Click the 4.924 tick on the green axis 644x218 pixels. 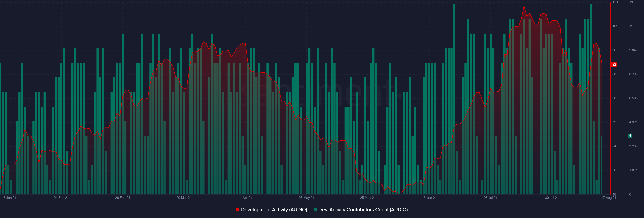633,122
